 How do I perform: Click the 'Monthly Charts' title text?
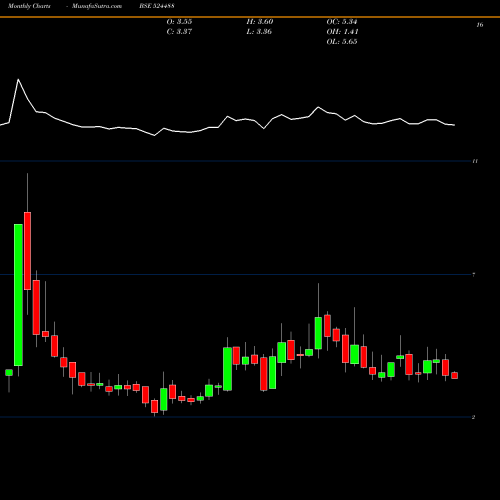(29, 6)
